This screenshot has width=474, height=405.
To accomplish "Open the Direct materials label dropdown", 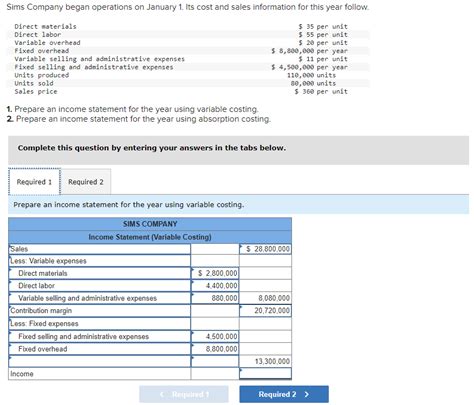I will pyautogui.click(x=100, y=273).
